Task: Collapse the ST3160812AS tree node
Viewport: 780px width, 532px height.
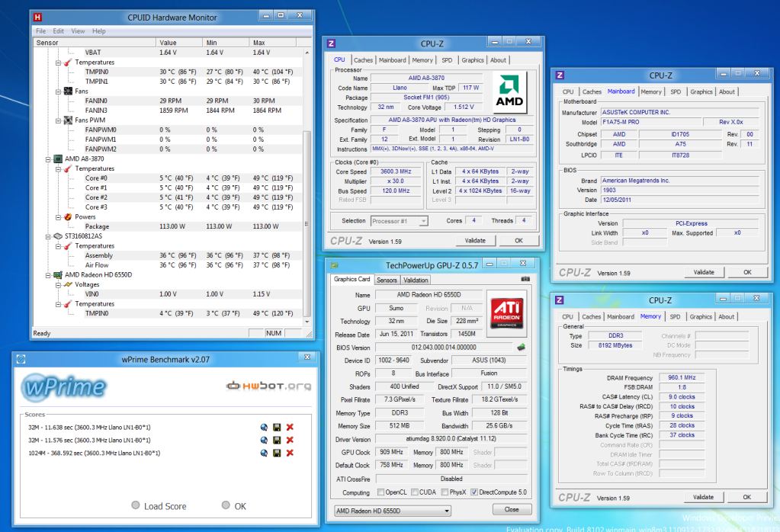Action: [x=48, y=236]
